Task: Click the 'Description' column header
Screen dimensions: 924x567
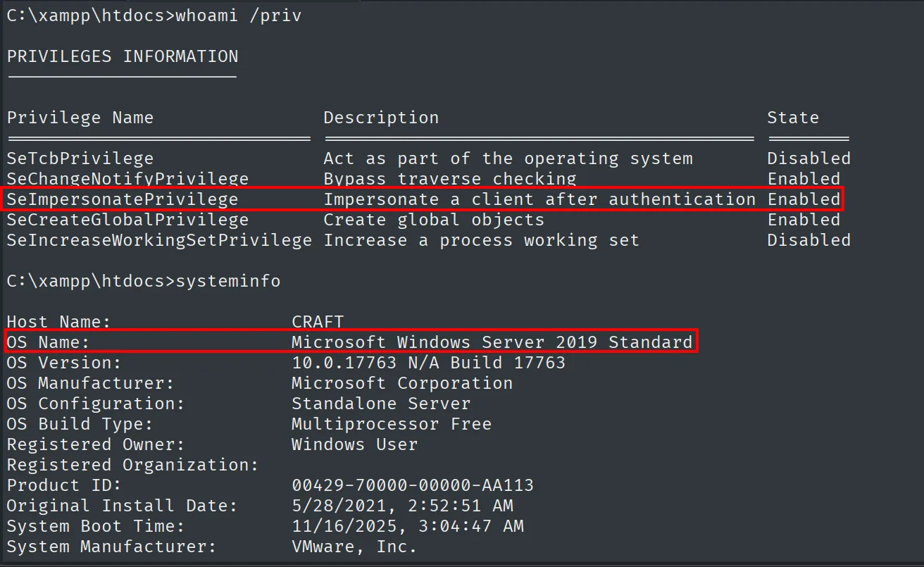Action: pos(381,118)
